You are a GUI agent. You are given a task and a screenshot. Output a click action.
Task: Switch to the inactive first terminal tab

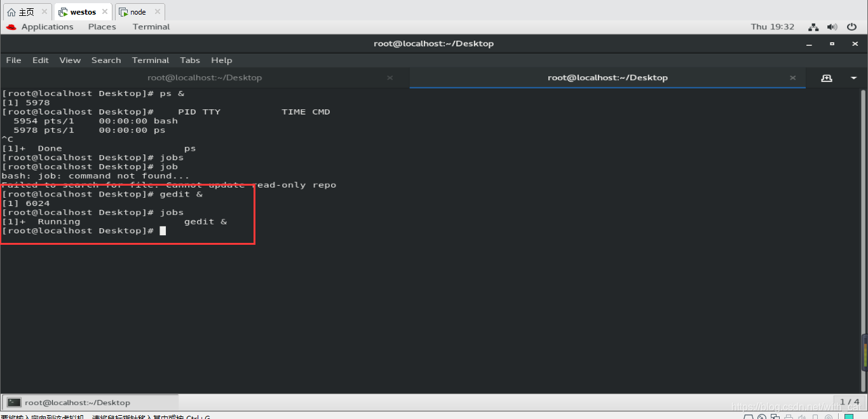pos(205,78)
